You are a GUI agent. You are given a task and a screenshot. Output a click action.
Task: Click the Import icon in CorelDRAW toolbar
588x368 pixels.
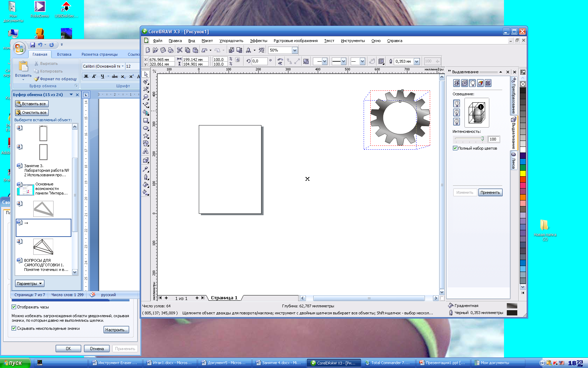click(231, 50)
